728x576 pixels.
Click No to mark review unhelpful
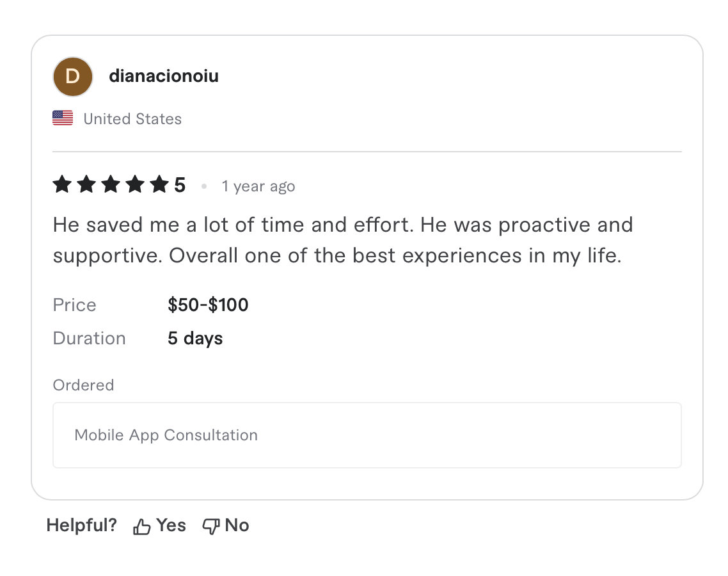[237, 525]
